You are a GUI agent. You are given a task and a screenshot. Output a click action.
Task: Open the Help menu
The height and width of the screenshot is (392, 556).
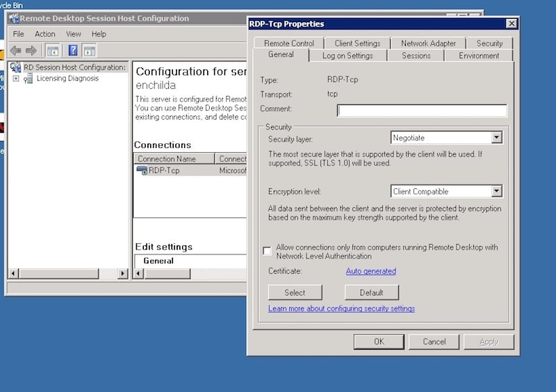(99, 34)
